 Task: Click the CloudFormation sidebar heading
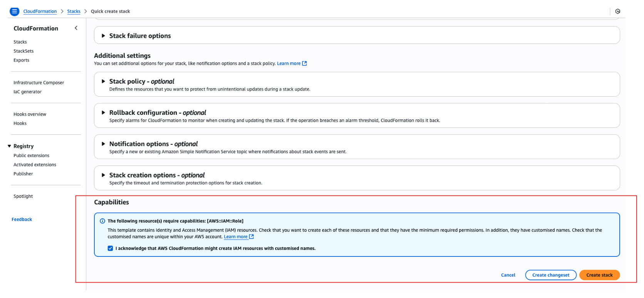coord(36,28)
